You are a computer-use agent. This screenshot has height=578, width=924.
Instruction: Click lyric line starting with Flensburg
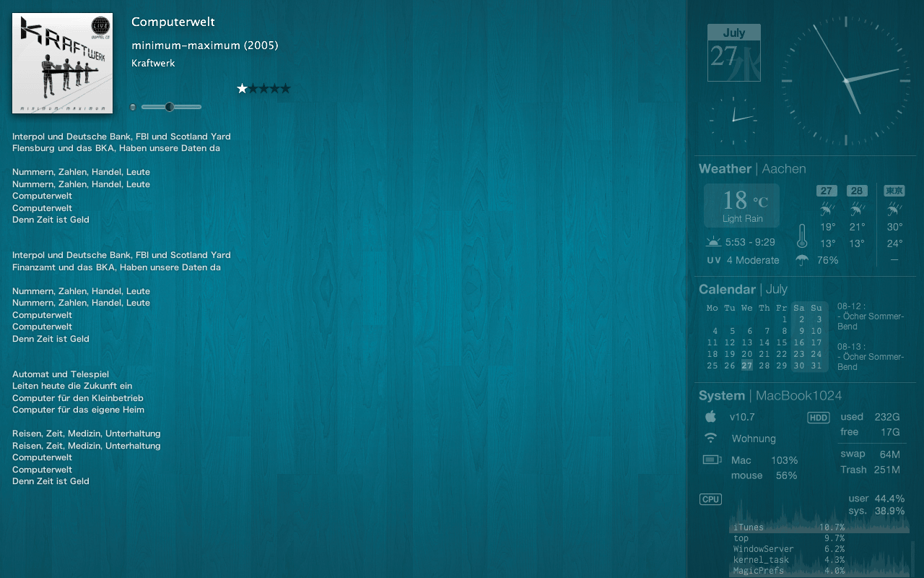click(x=116, y=148)
